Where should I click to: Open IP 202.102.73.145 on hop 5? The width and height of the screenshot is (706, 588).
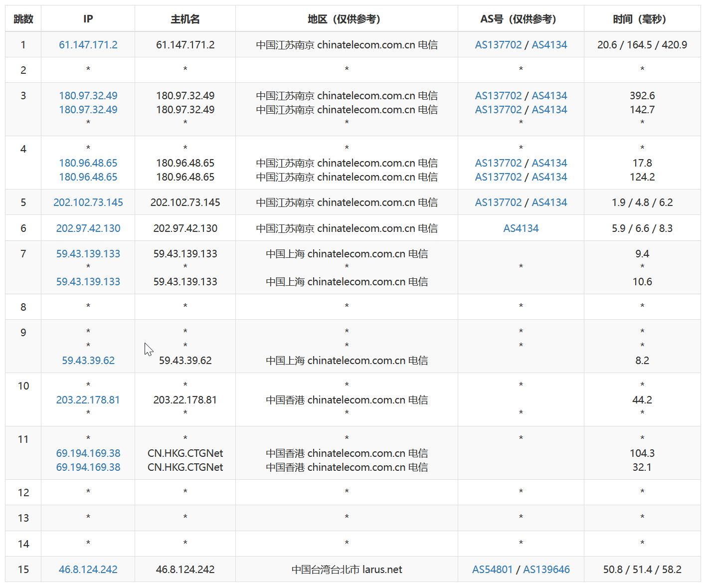pos(88,202)
